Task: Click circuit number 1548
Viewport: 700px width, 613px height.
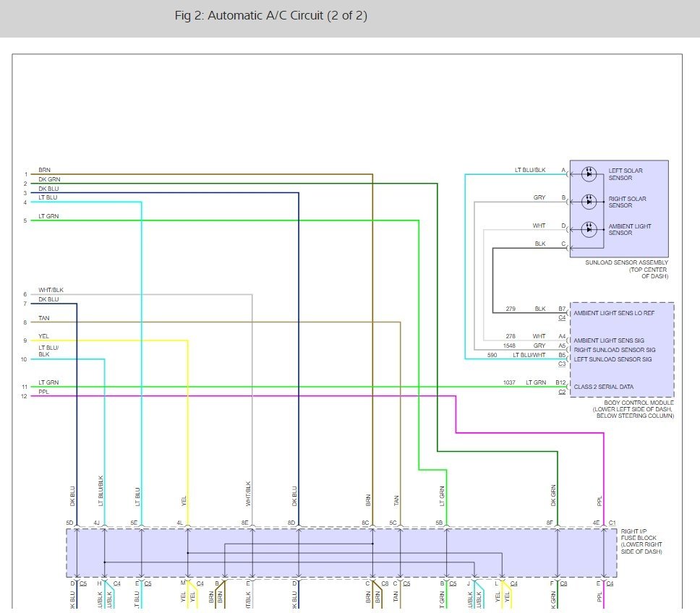Action: coord(509,346)
